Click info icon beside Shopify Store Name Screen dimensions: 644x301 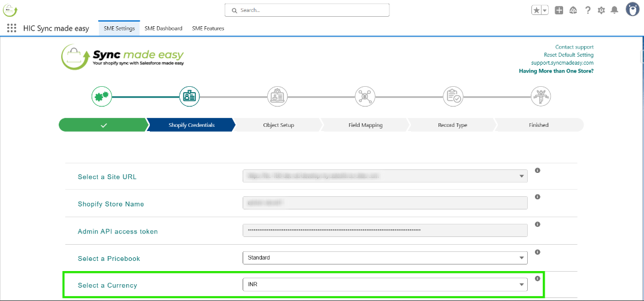[x=537, y=197]
